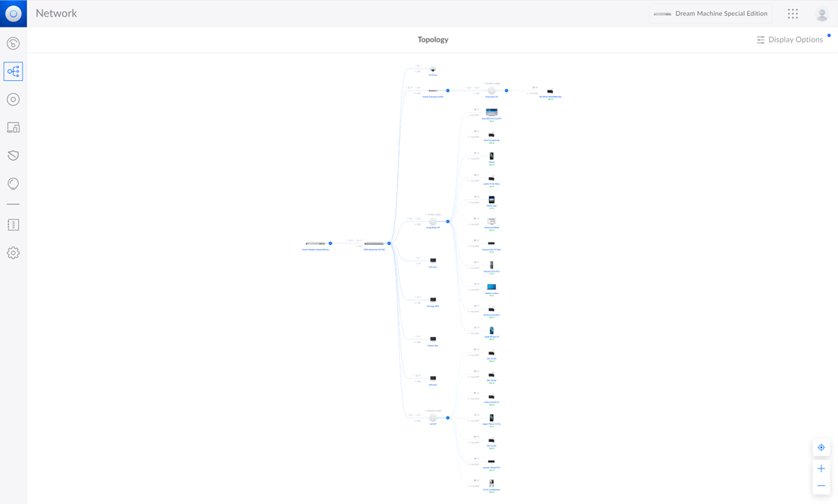Open the application grid switcher
This screenshot has width=838, height=504.
pos(793,14)
